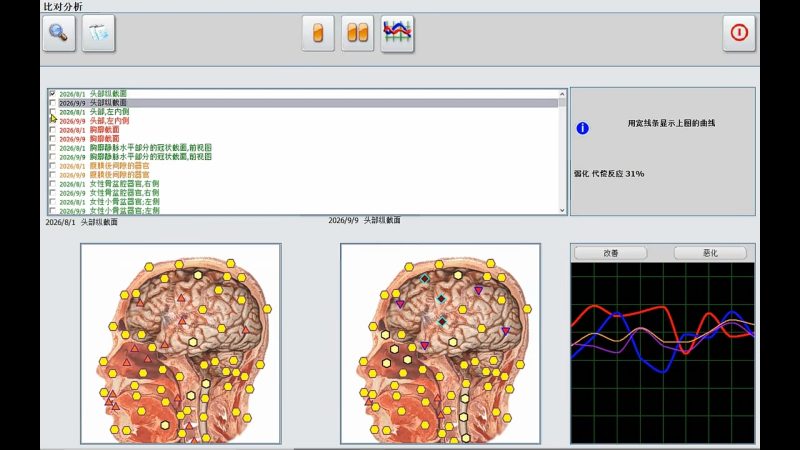Click the red power exit button
This screenshot has height=450, width=800.
[739, 33]
